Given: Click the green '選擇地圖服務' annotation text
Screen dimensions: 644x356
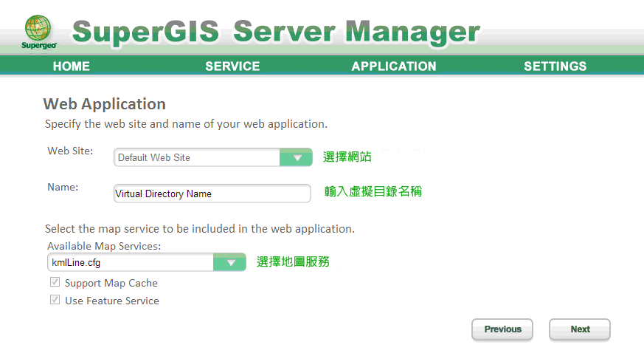Looking at the screenshot, I should [294, 262].
